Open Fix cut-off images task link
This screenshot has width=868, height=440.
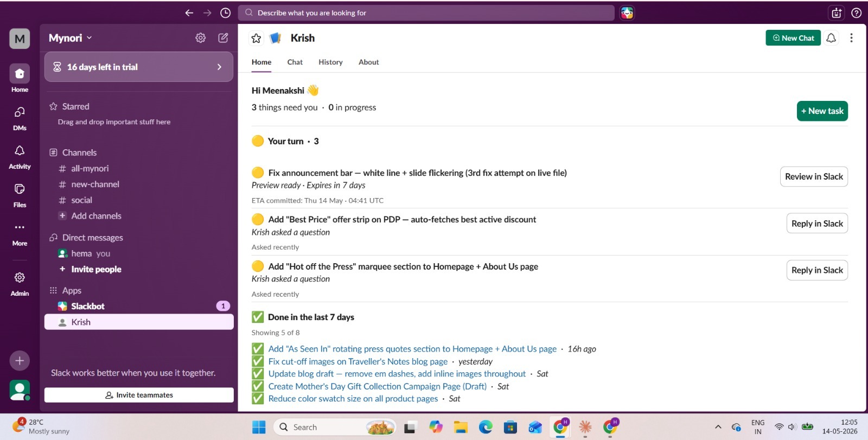(x=358, y=361)
